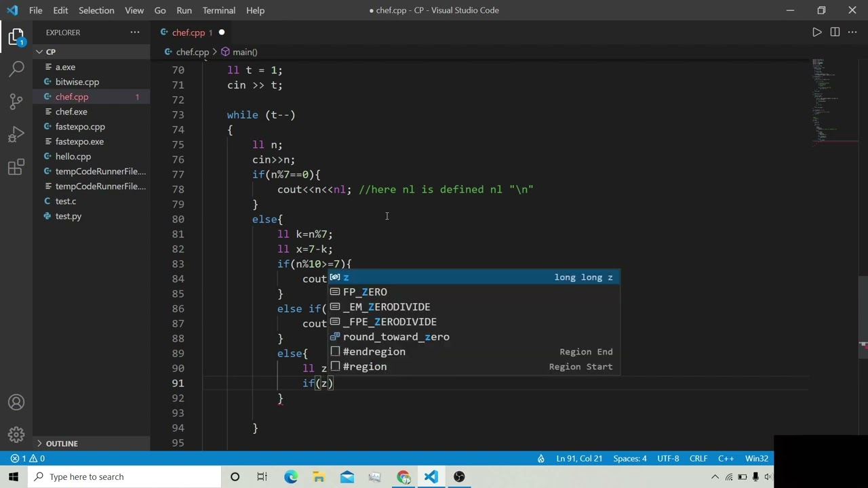Insert #endregion snippet suggestion

tap(474, 352)
